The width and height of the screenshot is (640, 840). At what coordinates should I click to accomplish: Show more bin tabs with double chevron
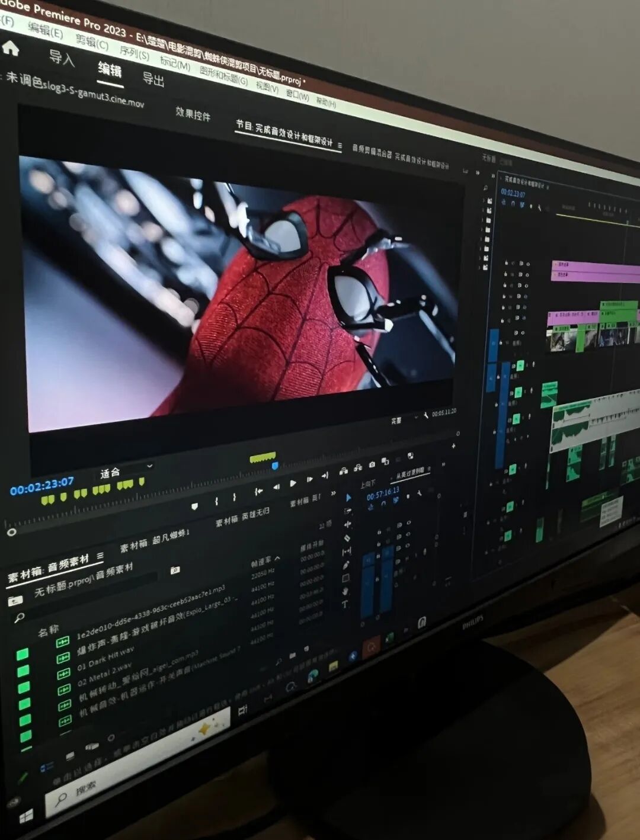[x=333, y=493]
